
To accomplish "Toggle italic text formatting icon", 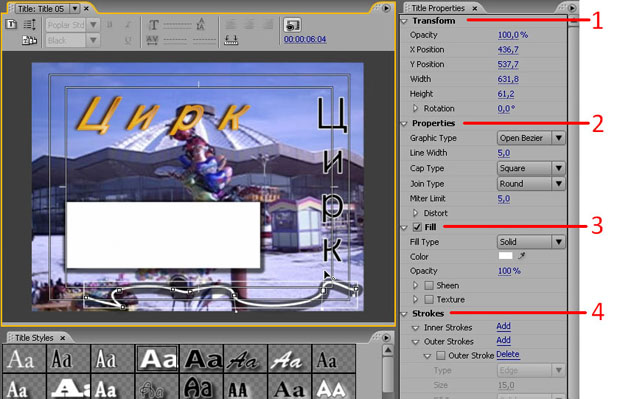I will 128,25.
